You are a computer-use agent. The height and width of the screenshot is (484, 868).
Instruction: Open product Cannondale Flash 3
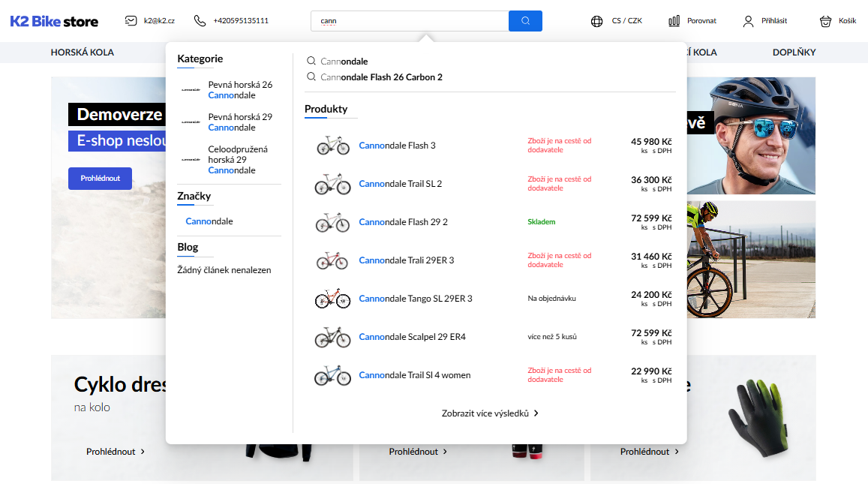397,146
